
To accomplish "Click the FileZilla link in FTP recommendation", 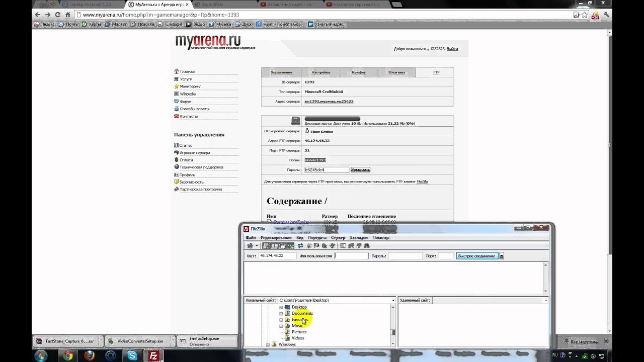I will point(422,182).
